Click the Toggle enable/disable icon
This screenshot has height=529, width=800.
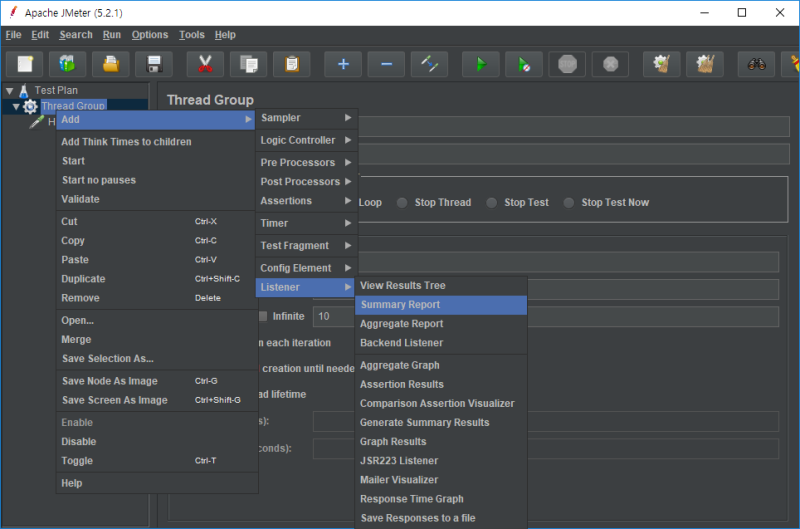[x=430, y=64]
